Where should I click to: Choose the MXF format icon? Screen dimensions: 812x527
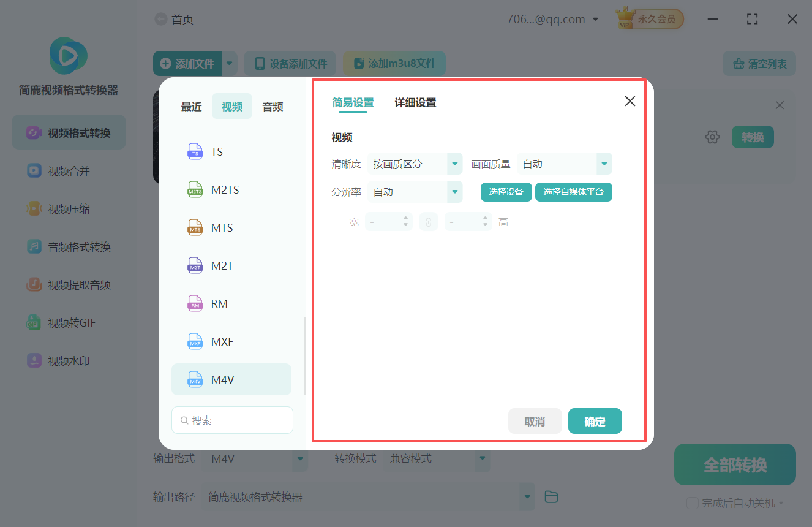click(x=195, y=342)
